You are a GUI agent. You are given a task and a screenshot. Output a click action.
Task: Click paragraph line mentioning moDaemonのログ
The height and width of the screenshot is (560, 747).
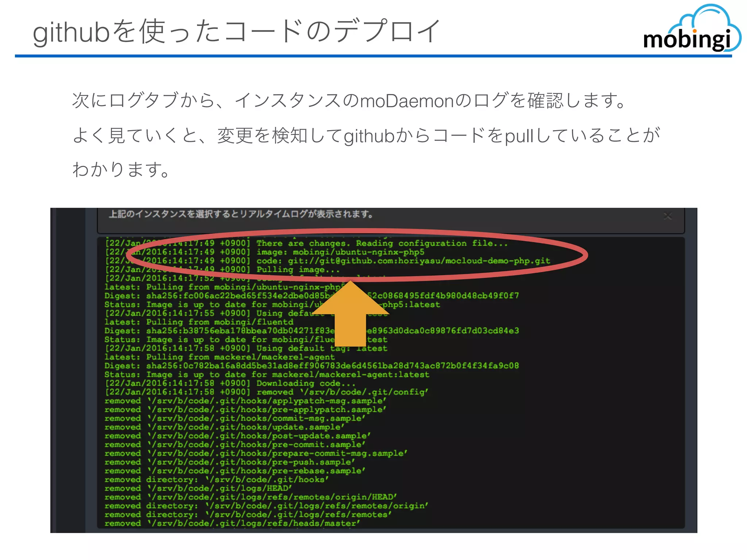349,100
